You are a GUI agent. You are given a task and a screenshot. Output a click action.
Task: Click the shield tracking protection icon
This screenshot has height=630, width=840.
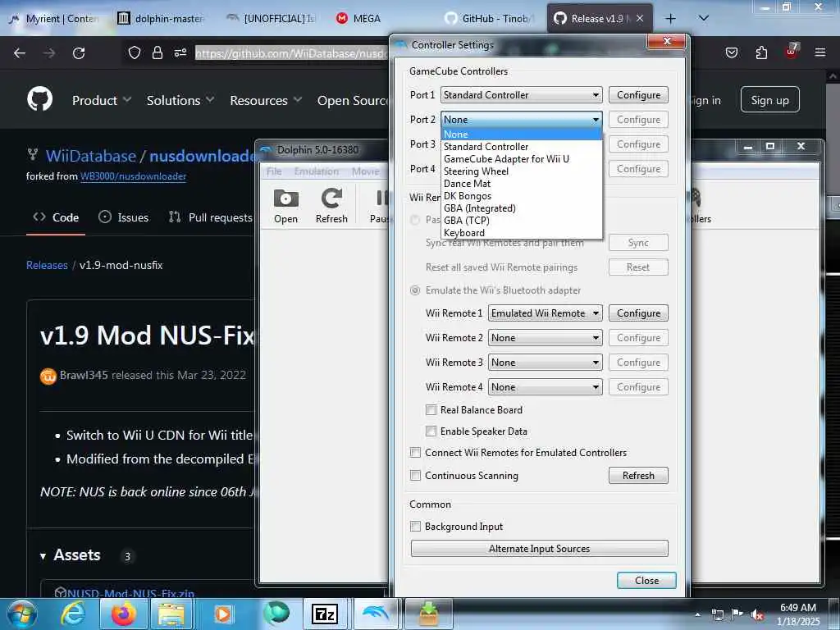point(135,52)
